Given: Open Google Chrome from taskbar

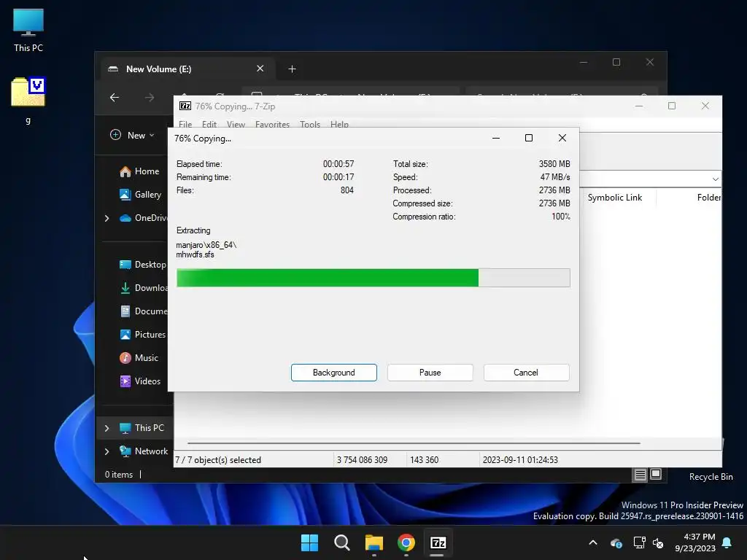Looking at the screenshot, I should [406, 542].
